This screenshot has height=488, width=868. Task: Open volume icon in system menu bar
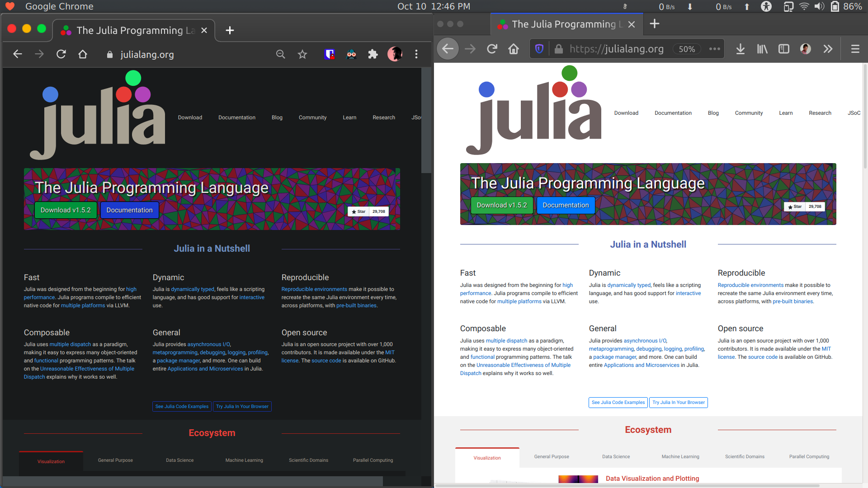coord(819,6)
